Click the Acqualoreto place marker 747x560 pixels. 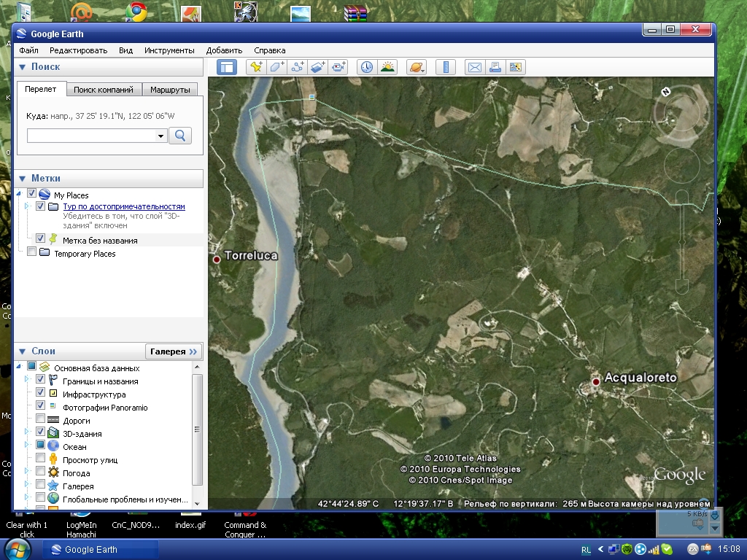click(595, 382)
